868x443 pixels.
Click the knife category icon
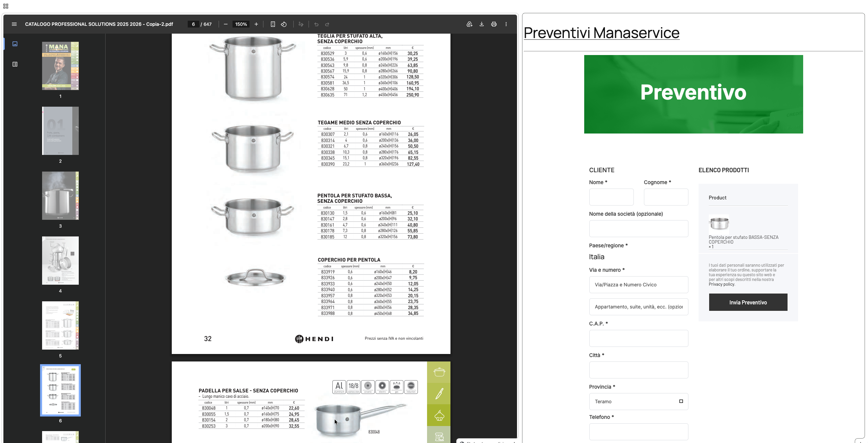coord(439,393)
